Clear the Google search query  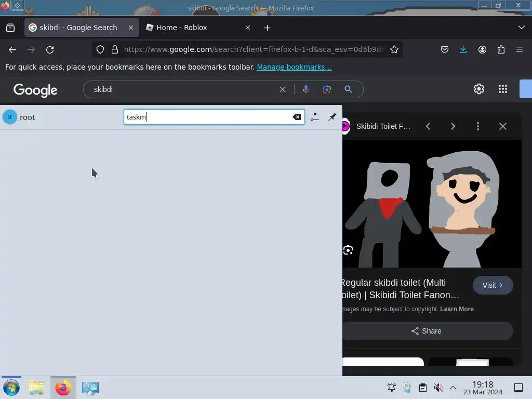[x=283, y=89]
